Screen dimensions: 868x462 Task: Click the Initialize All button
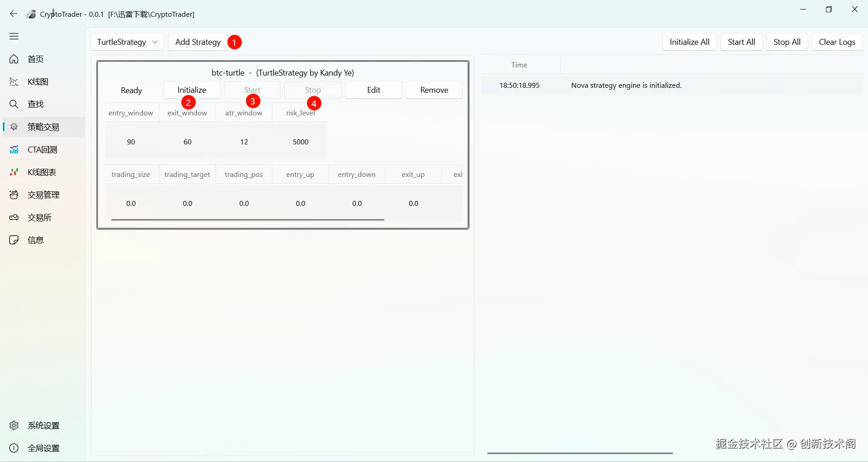(689, 42)
